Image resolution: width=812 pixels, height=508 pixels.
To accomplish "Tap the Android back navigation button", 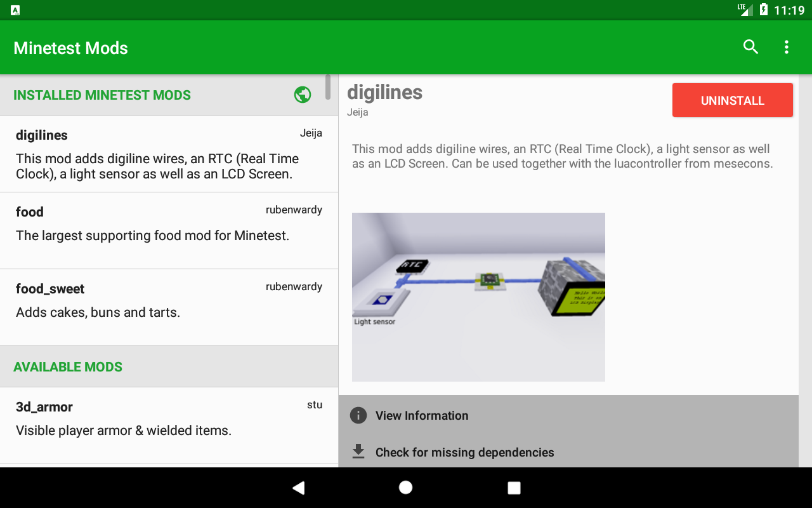I will click(x=298, y=488).
